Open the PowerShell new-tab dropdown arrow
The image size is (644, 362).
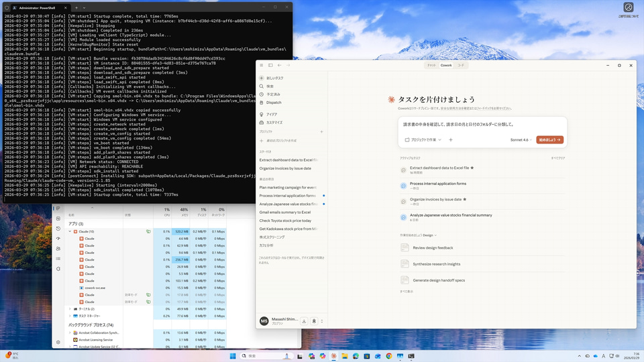pyautogui.click(x=85, y=7)
